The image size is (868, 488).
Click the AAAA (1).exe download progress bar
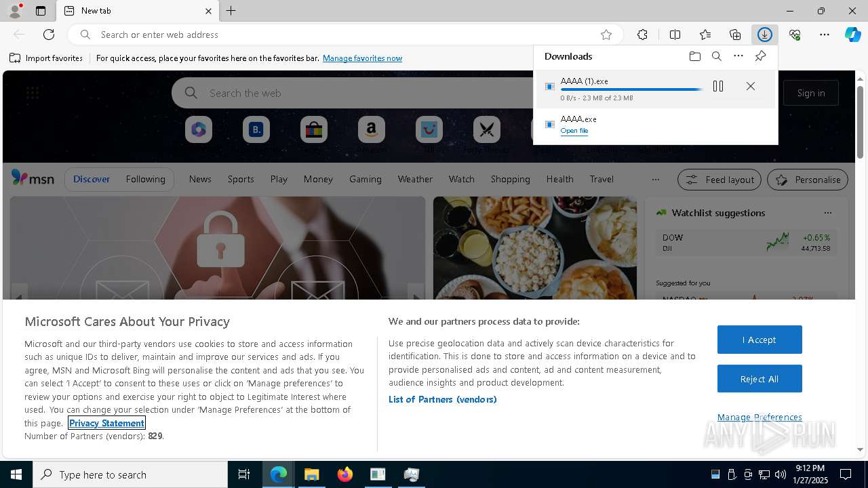[x=632, y=89]
